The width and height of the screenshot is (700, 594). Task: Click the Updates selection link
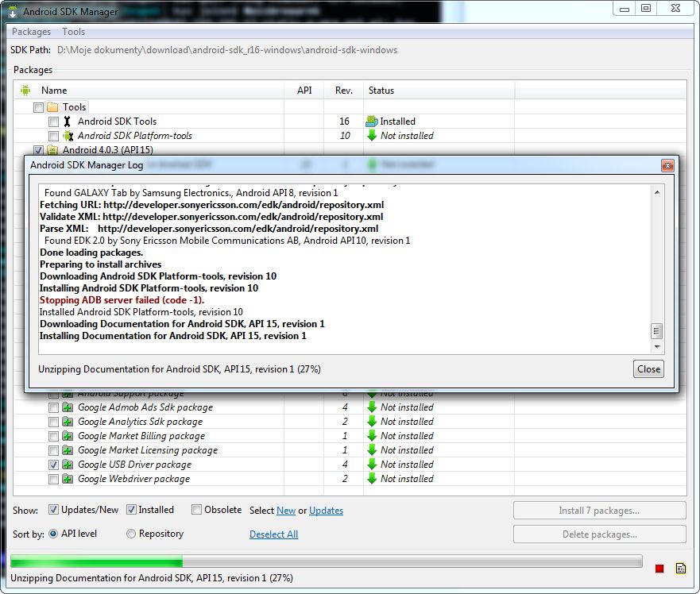point(326,510)
